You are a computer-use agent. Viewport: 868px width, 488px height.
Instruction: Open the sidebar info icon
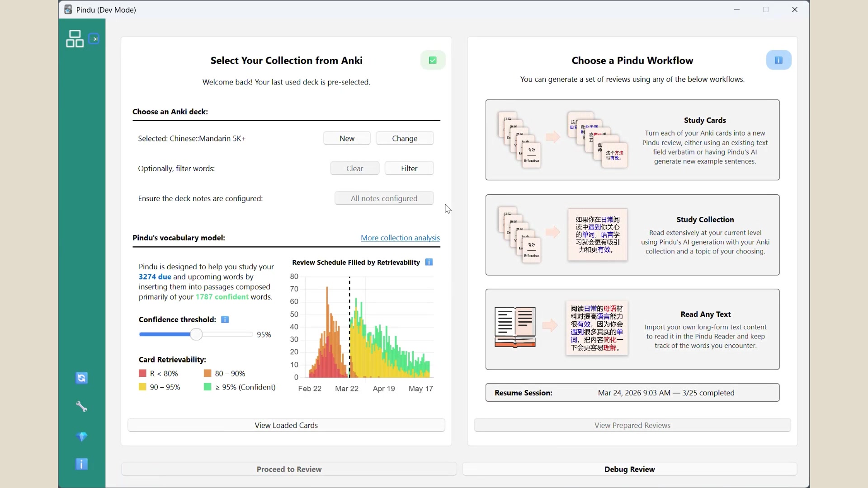(x=81, y=464)
